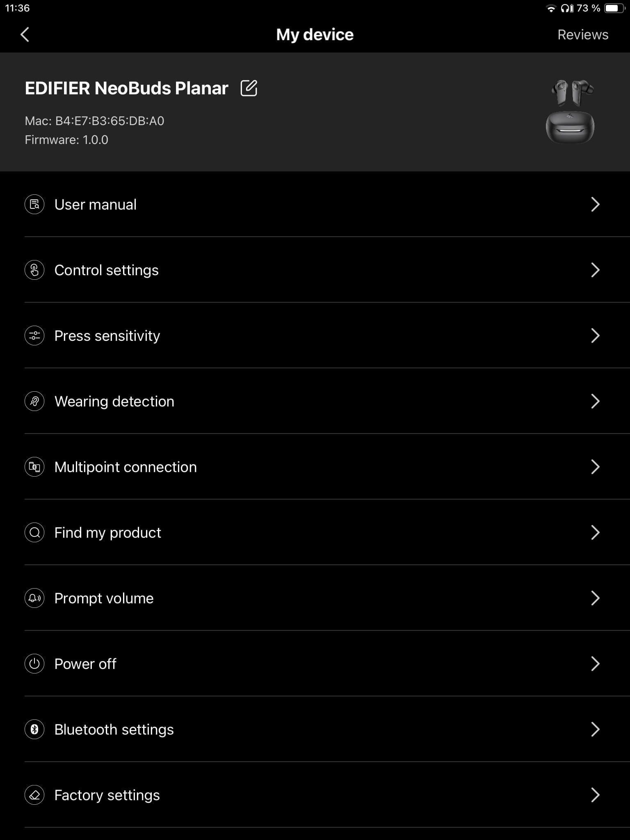Tap the Prompt volume bell icon
Screen dimensions: 630x840
click(x=34, y=598)
